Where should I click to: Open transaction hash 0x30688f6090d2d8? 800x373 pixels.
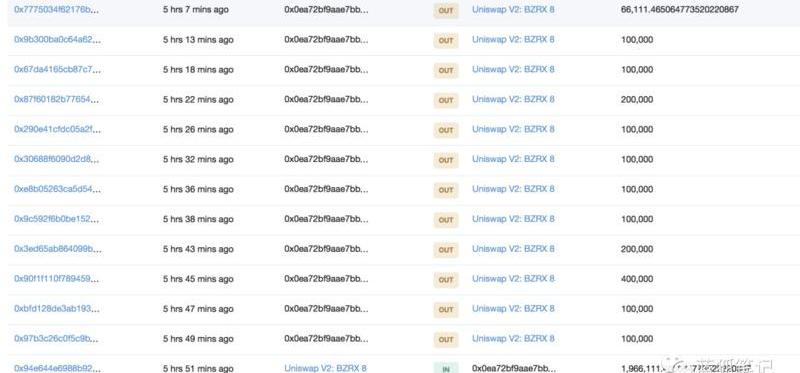click(x=57, y=159)
